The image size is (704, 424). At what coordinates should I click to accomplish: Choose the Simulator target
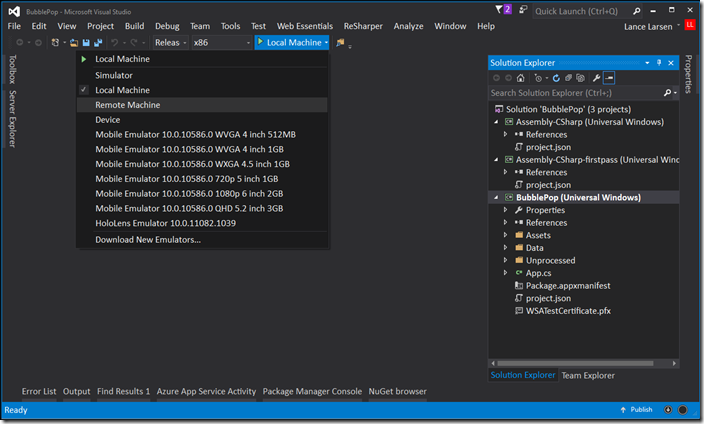[202, 75]
